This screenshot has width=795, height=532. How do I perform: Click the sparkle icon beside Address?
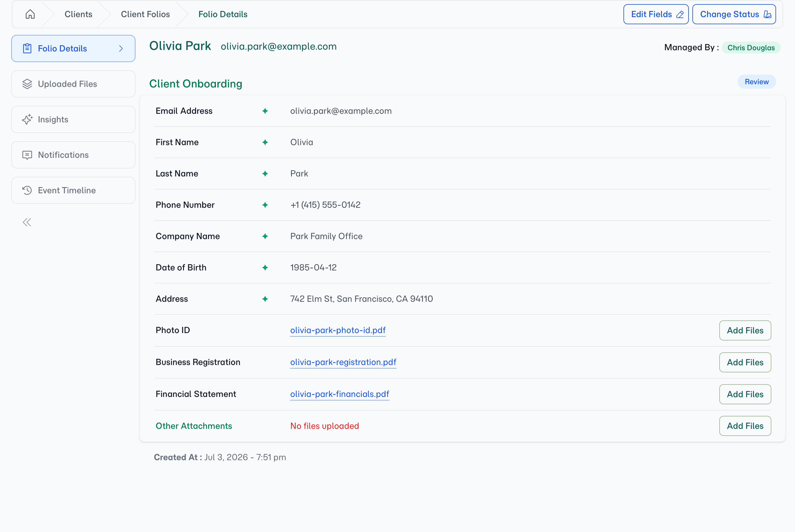(265, 299)
